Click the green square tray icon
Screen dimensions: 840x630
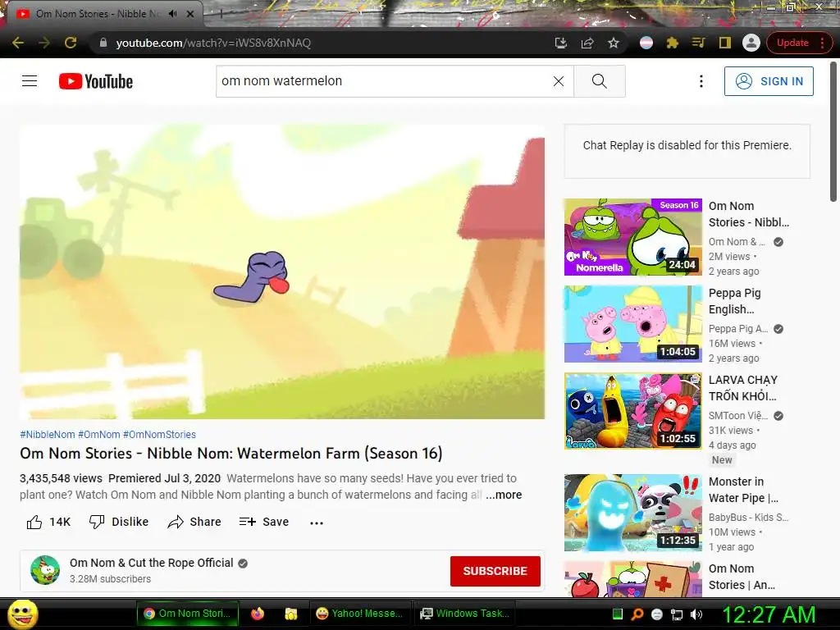pos(617,614)
